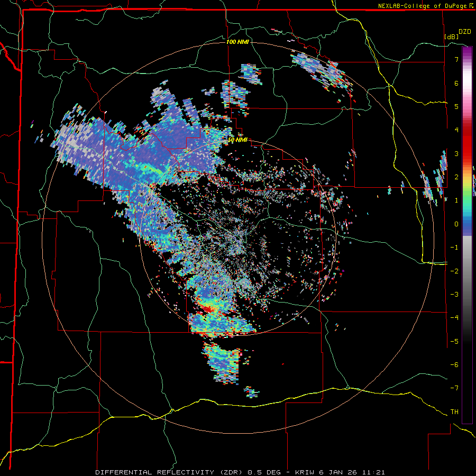Click the 4 value on color scale

pos(456,130)
